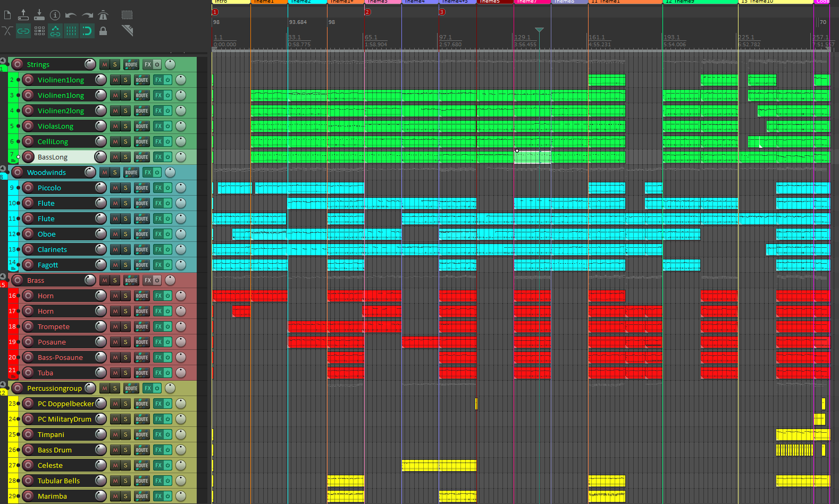Image resolution: width=839 pixels, height=504 pixels.
Task: Toggle snap magnet icon
Action: [x=87, y=31]
